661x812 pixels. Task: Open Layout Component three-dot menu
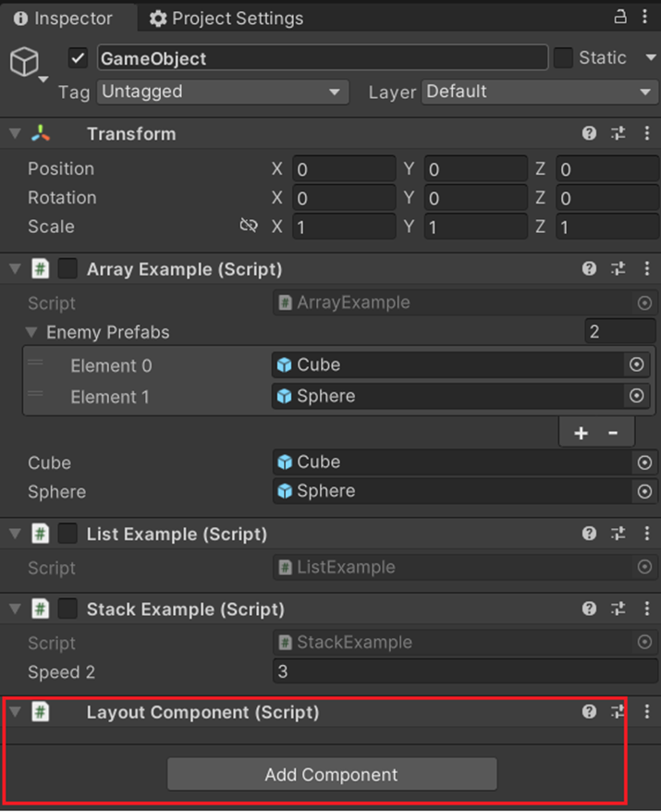(x=647, y=711)
